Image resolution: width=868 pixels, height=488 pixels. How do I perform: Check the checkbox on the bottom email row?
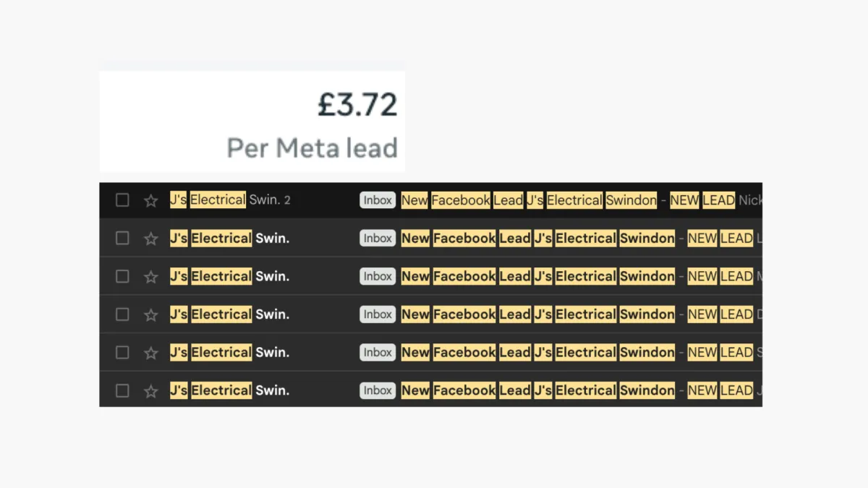point(122,391)
